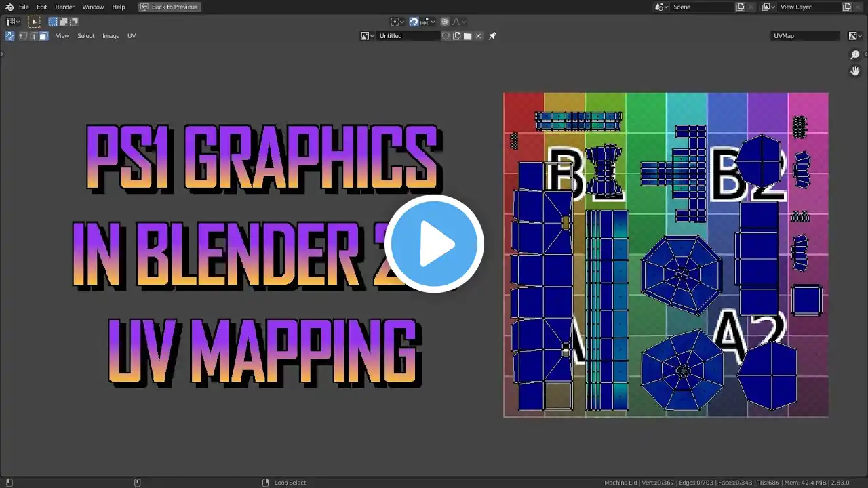Open the view layer browse dropdown
This screenshot has width=868, height=488.
(769, 7)
